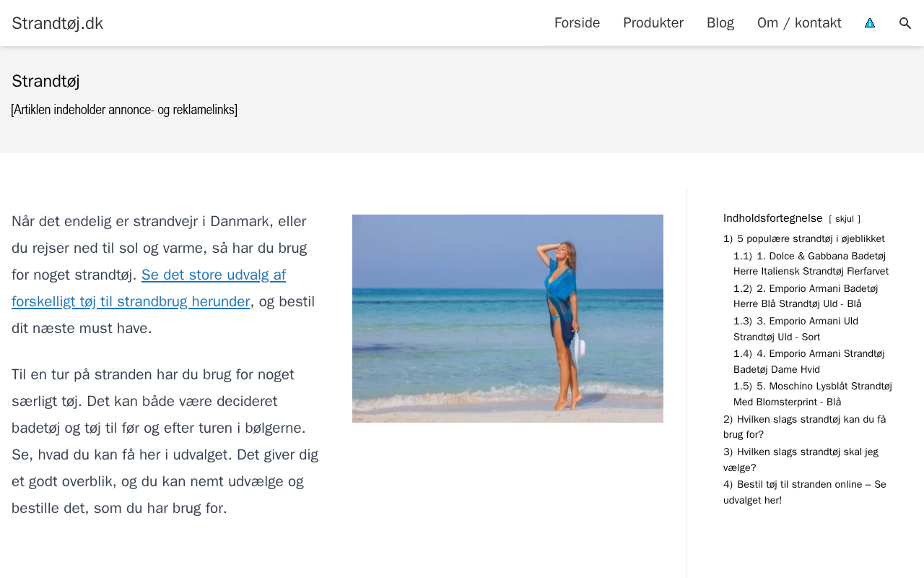Click the search magnifier icon
The height and width of the screenshot is (578, 924).
(x=905, y=23)
